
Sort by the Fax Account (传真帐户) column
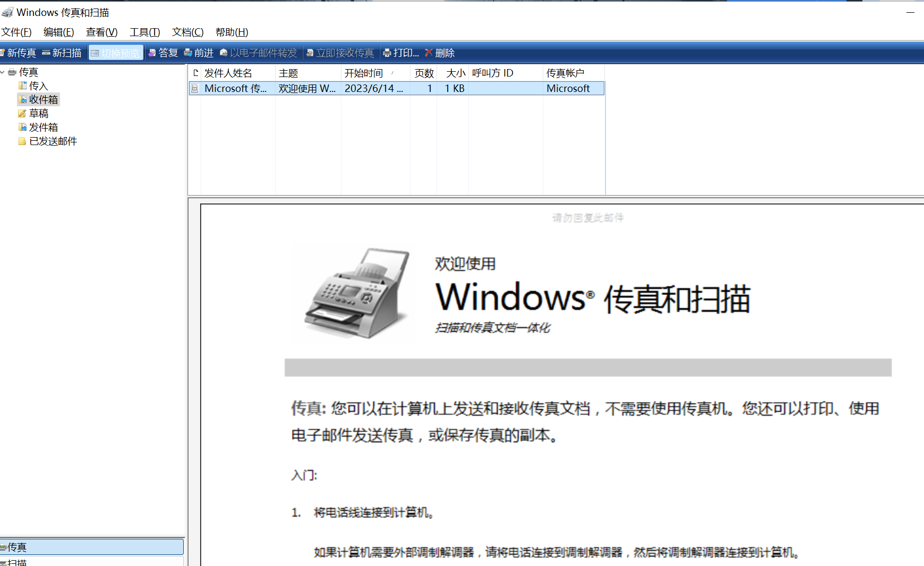click(x=574, y=73)
